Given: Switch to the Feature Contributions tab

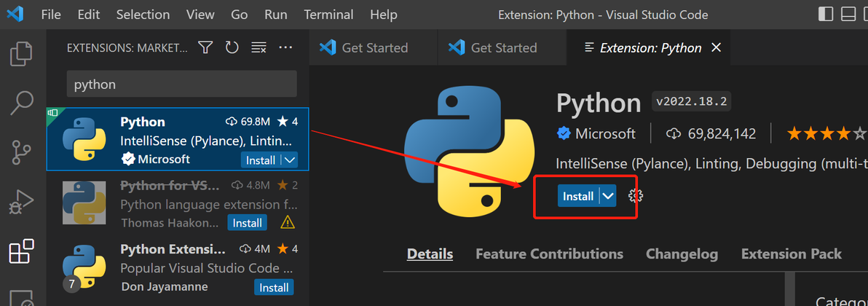Looking at the screenshot, I should pos(549,254).
